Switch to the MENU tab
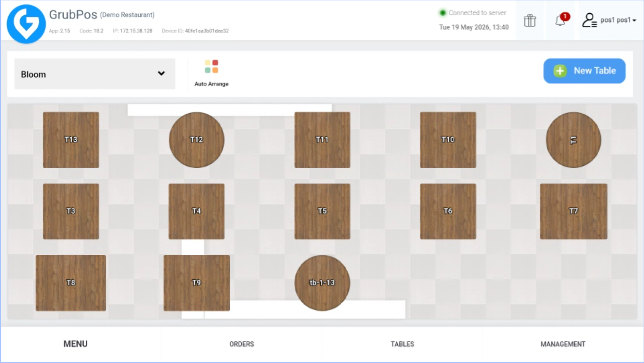The height and width of the screenshot is (363, 644). tap(75, 344)
